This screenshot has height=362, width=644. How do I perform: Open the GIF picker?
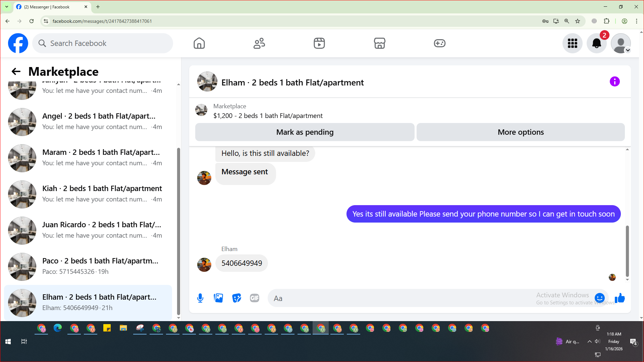pos(255,298)
